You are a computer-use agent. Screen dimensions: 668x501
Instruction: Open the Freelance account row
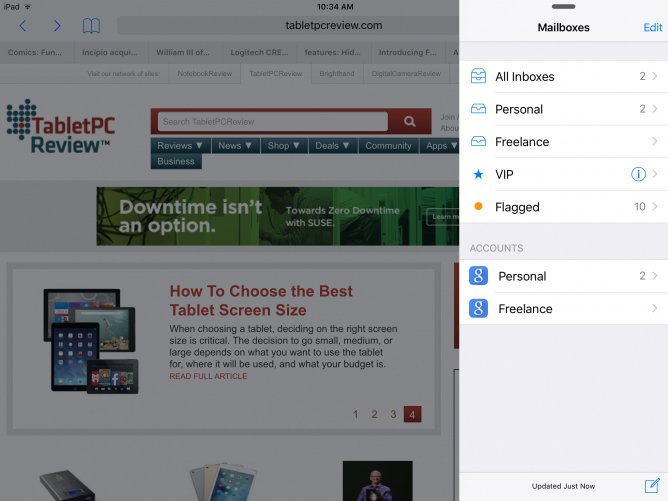click(564, 308)
